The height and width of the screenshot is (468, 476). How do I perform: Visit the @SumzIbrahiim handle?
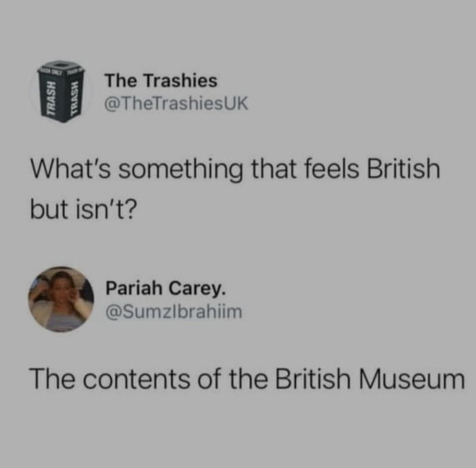(x=173, y=312)
